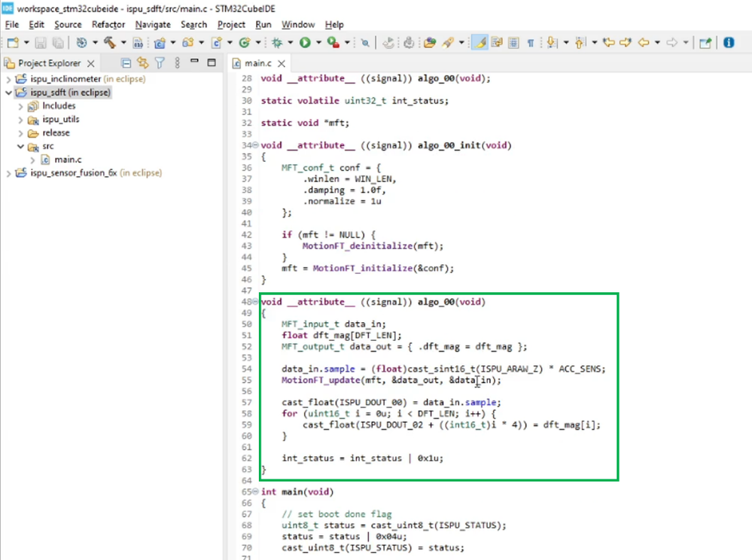Open the Refactor menu
This screenshot has width=752, height=560.
click(108, 24)
